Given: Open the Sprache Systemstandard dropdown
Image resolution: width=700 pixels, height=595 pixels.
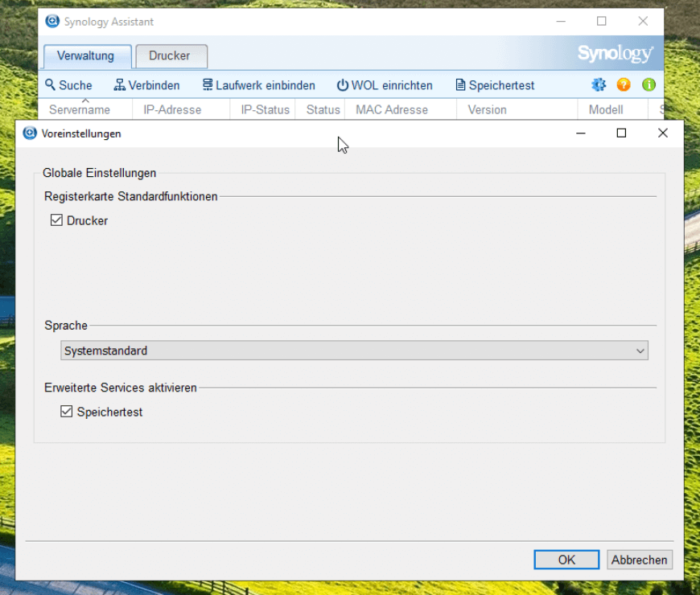Looking at the screenshot, I should click(x=354, y=351).
